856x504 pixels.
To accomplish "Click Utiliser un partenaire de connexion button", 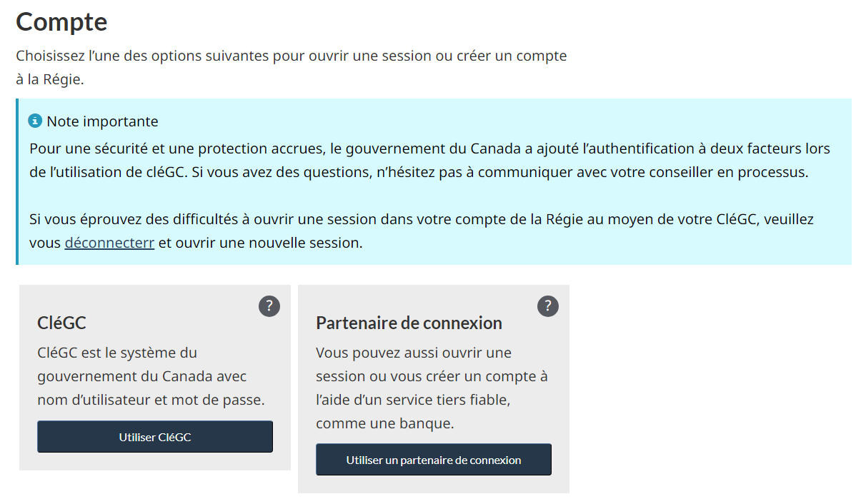I will pyautogui.click(x=433, y=460).
